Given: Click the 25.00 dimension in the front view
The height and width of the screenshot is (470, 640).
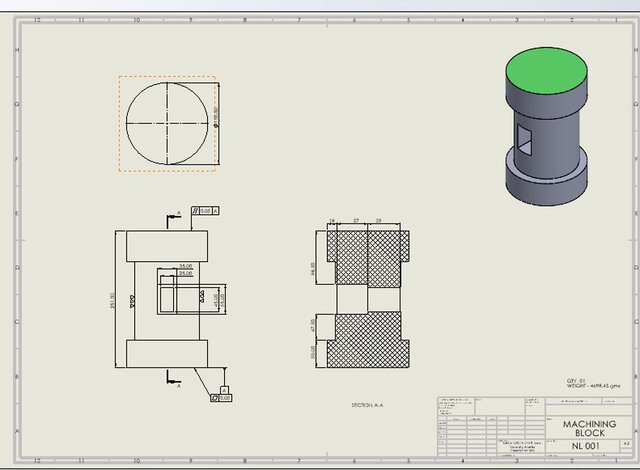Looking at the screenshot, I should point(186,273).
